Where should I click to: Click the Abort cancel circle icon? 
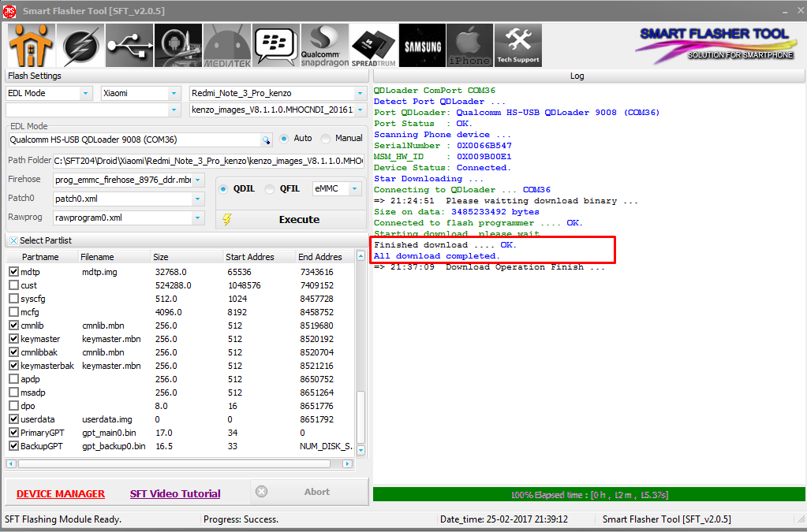coord(261,492)
